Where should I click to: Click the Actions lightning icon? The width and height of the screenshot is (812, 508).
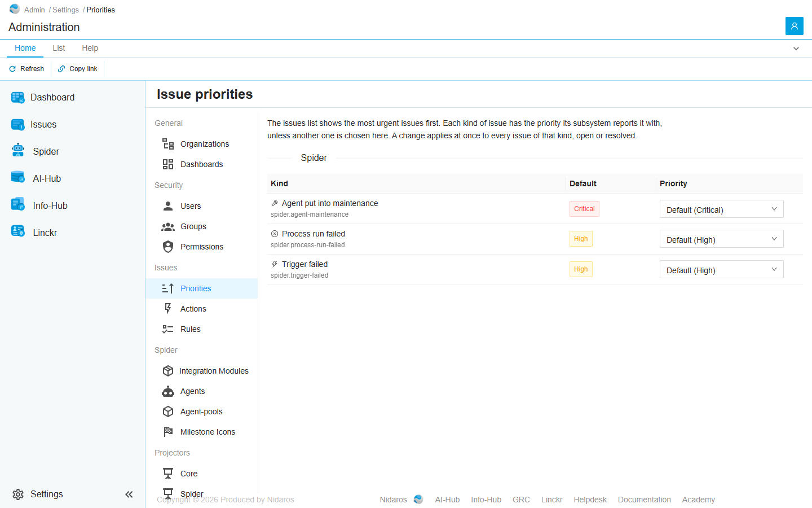[x=168, y=309]
